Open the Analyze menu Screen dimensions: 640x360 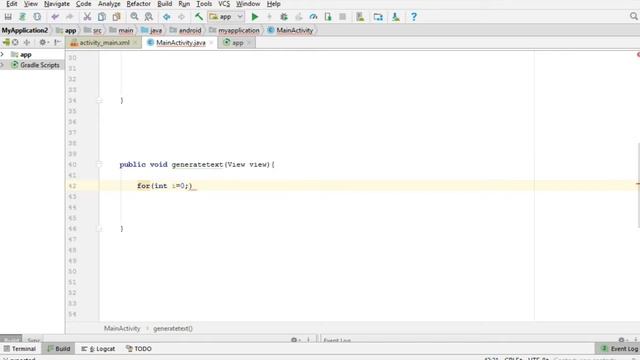(109, 4)
